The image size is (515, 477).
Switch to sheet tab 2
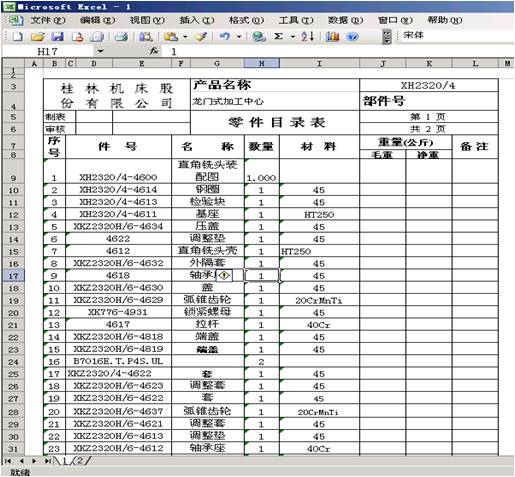[80, 461]
